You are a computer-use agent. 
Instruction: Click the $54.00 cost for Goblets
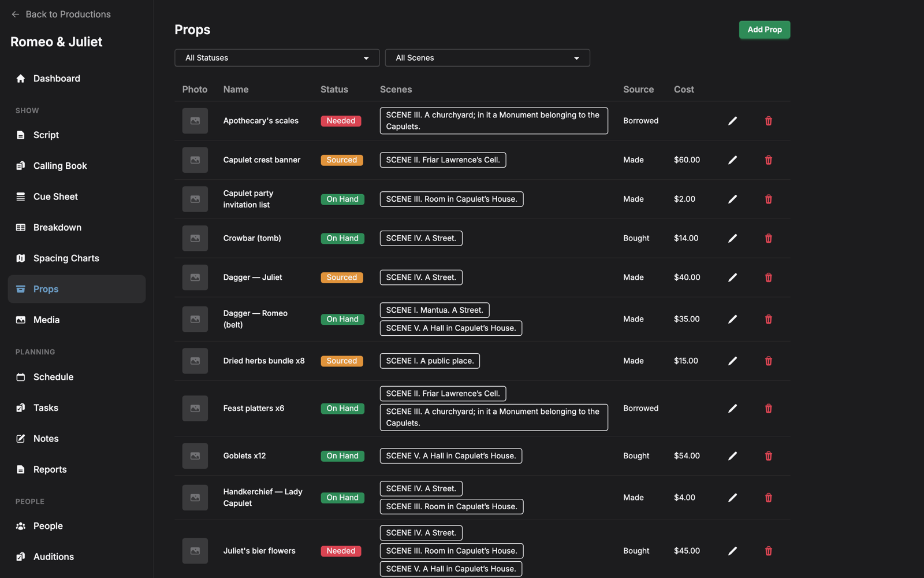pos(687,456)
